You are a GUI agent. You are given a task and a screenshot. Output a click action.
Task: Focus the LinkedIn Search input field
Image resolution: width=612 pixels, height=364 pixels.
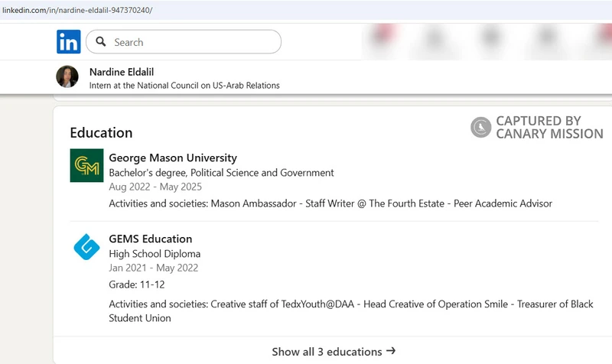click(184, 42)
